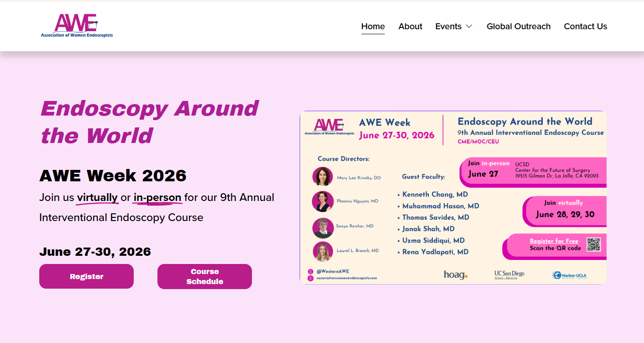This screenshot has width=644, height=343.
Task: Click the event flyer image
Action: tap(453, 197)
